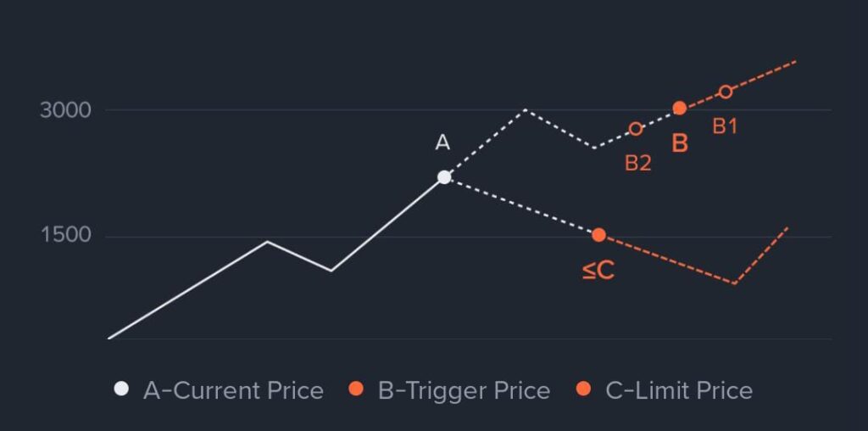Click the hollow B2 circle marker
868x431 pixels.
[637, 129]
